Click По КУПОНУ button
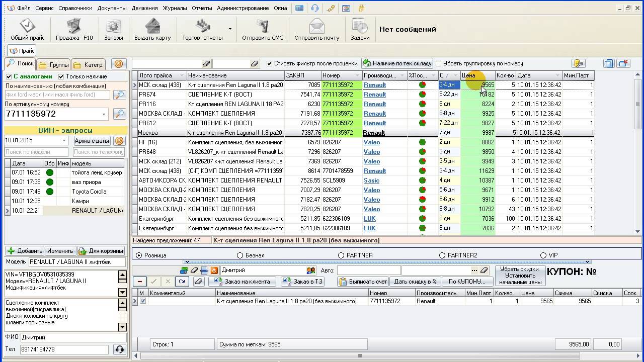644x362 pixels. [x=467, y=282]
